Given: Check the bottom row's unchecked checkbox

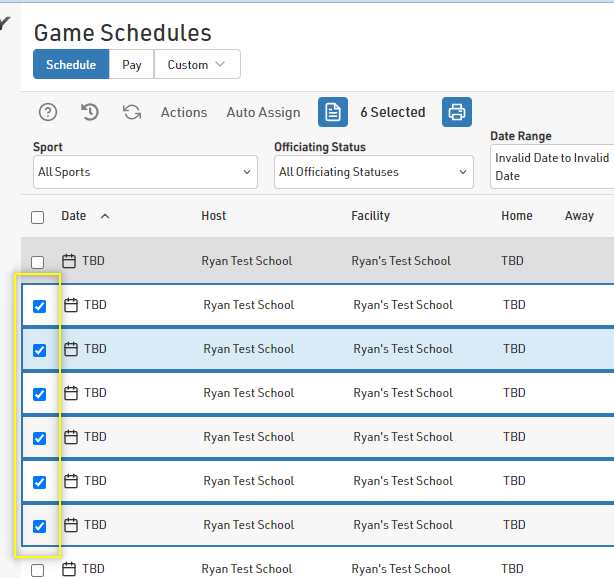Looking at the screenshot, I should (x=38, y=570).
